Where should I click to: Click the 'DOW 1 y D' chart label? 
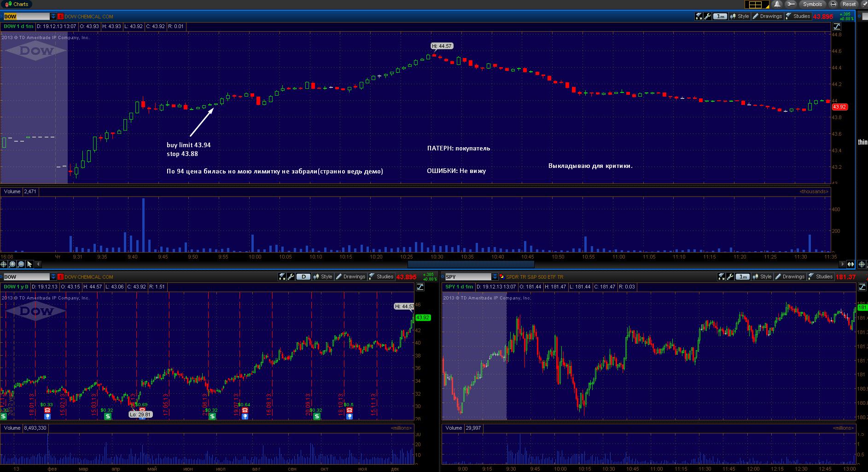(16, 287)
